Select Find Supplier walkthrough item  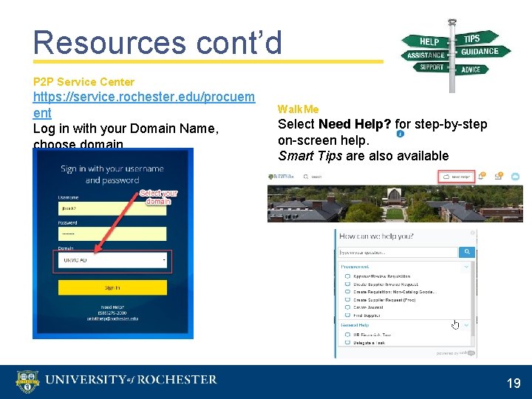tap(366, 316)
